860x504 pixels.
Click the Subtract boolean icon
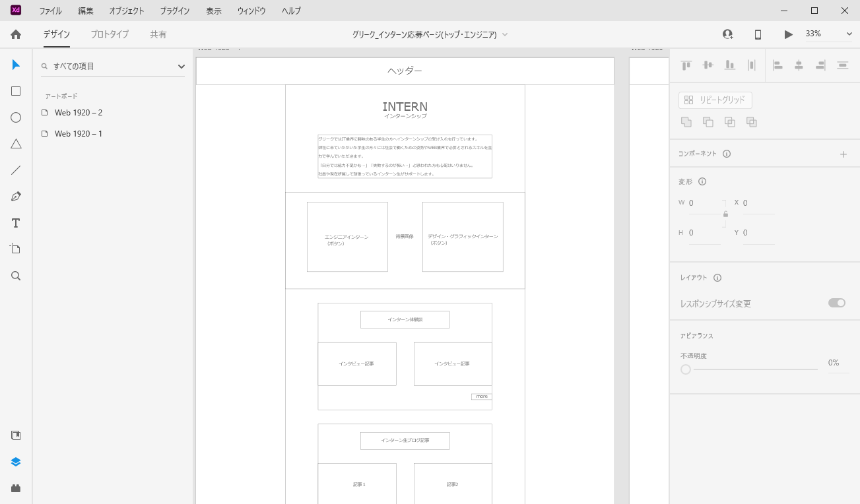[x=708, y=121]
